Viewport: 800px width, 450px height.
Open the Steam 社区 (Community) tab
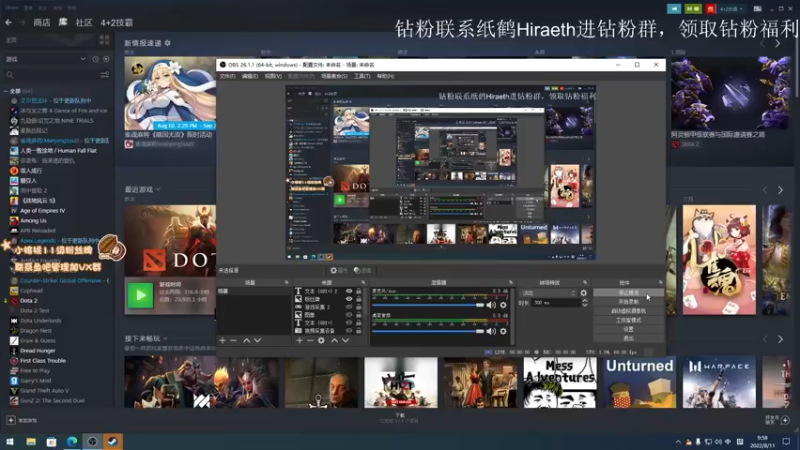pyautogui.click(x=84, y=22)
